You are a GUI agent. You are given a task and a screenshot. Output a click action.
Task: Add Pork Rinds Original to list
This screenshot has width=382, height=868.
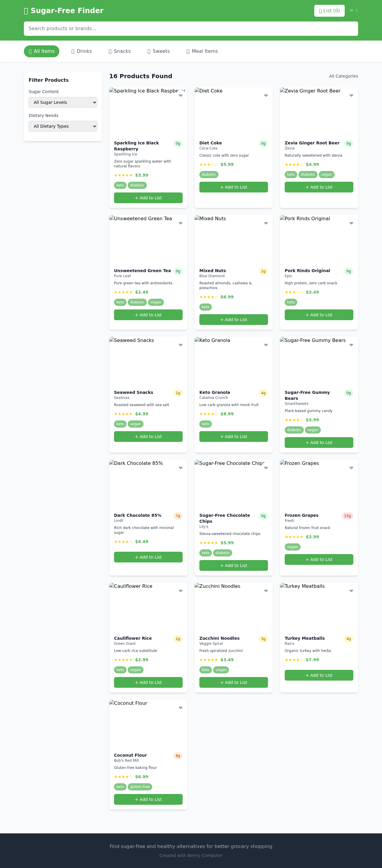319,315
